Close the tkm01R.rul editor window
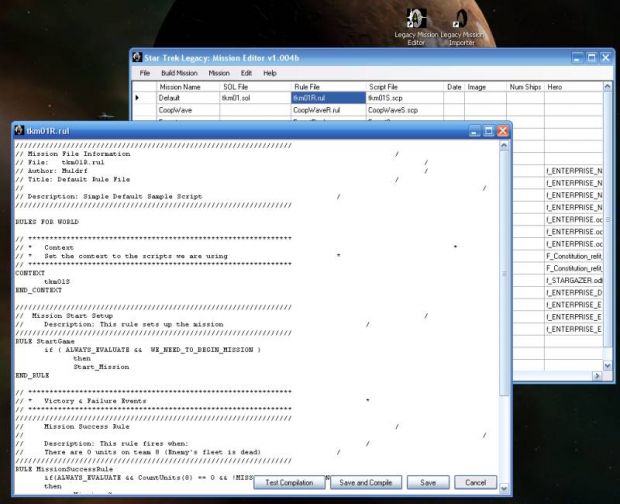620x504 pixels. (x=503, y=131)
